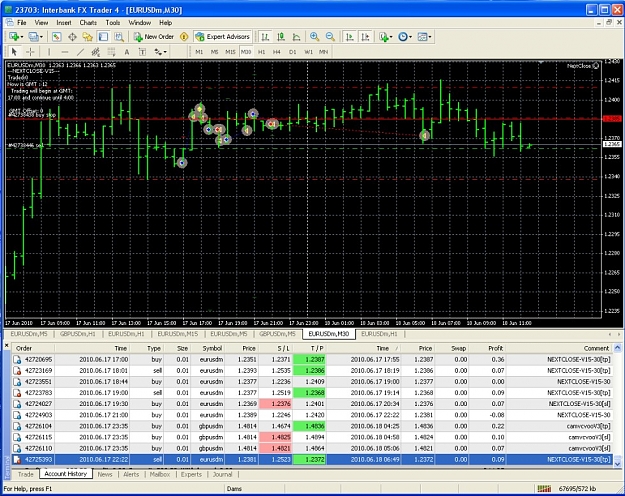Sort history by Order column header
The height and width of the screenshot is (496, 625).
tap(33, 348)
